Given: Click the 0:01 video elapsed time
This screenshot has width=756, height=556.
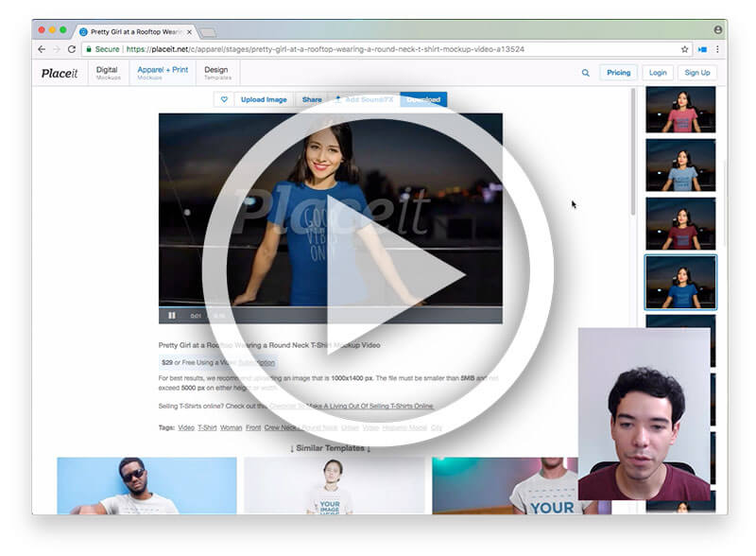Looking at the screenshot, I should (x=196, y=316).
